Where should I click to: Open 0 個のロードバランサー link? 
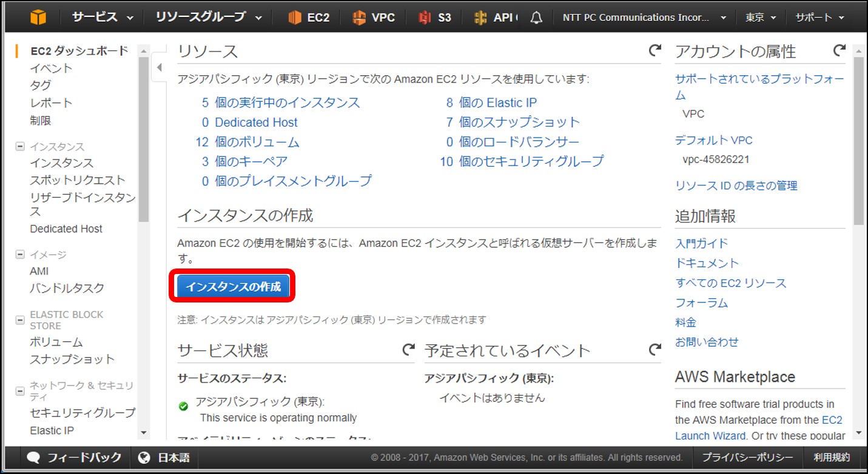513,142
